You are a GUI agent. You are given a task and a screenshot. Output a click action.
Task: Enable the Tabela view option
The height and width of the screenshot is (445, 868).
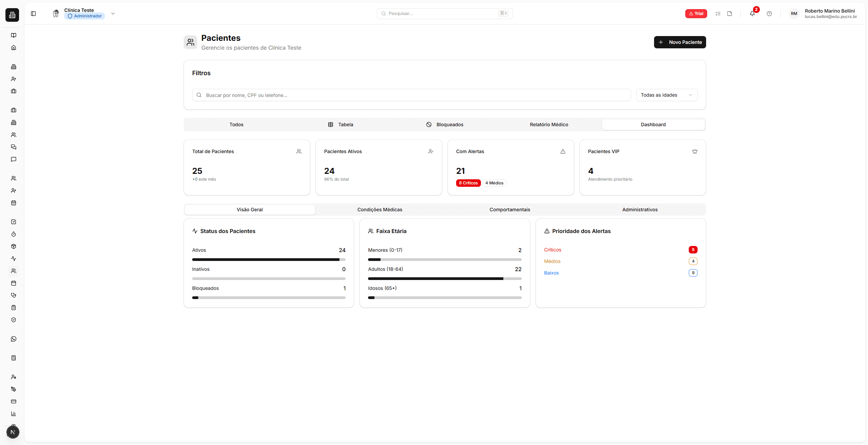tap(341, 125)
